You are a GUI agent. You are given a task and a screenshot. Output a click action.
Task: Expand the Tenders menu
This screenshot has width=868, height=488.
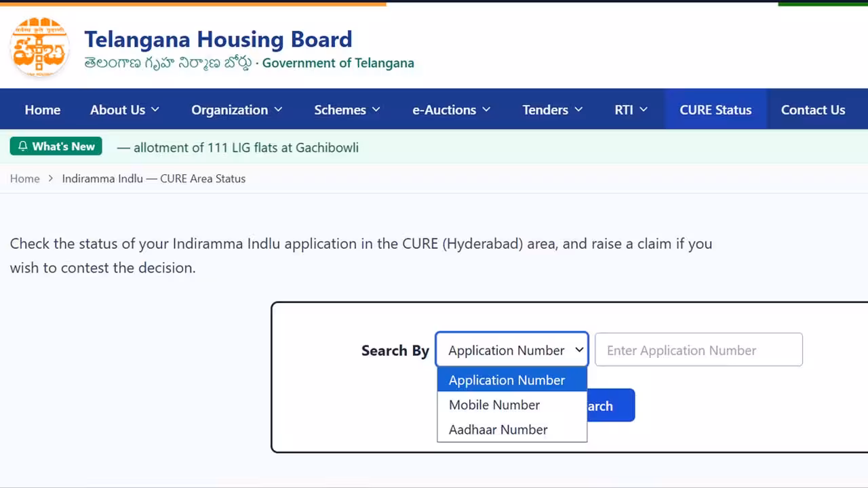(552, 109)
